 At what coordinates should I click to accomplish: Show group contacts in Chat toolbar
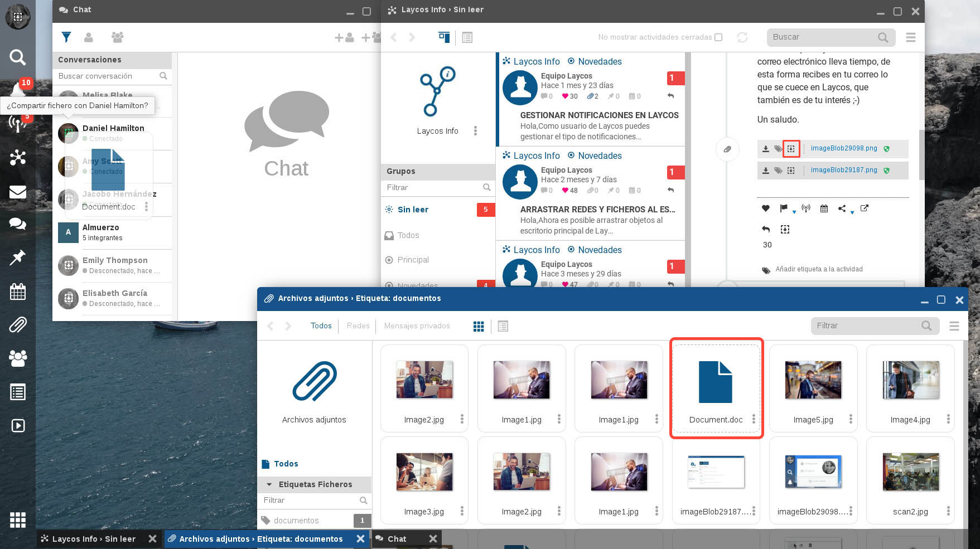[x=117, y=37]
